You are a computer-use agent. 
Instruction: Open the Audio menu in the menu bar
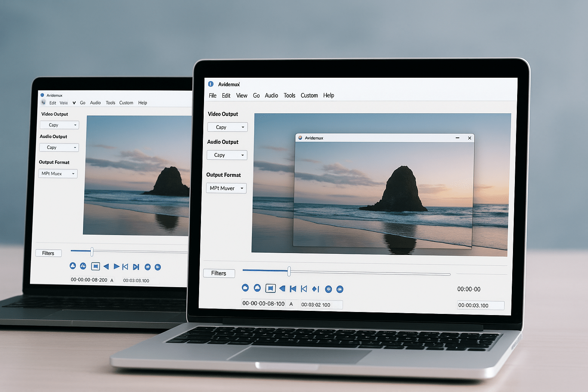271,95
